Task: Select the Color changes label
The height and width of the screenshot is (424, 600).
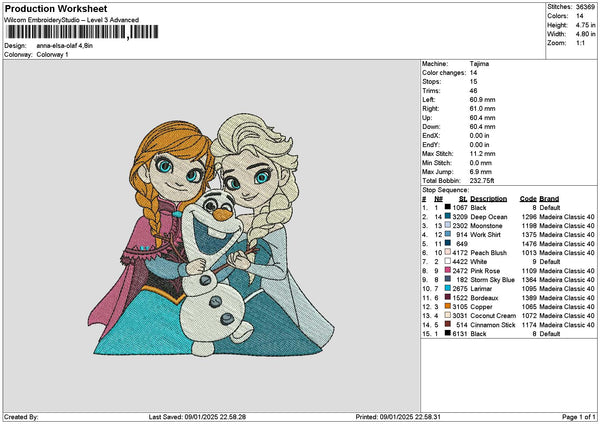Action: [444, 73]
